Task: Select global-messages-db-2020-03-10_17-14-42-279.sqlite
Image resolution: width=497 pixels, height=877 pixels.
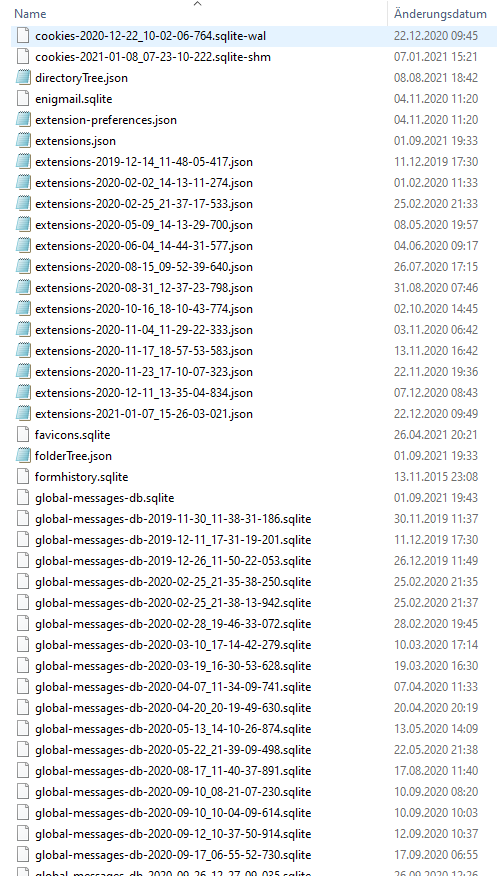Action: [x=173, y=645]
